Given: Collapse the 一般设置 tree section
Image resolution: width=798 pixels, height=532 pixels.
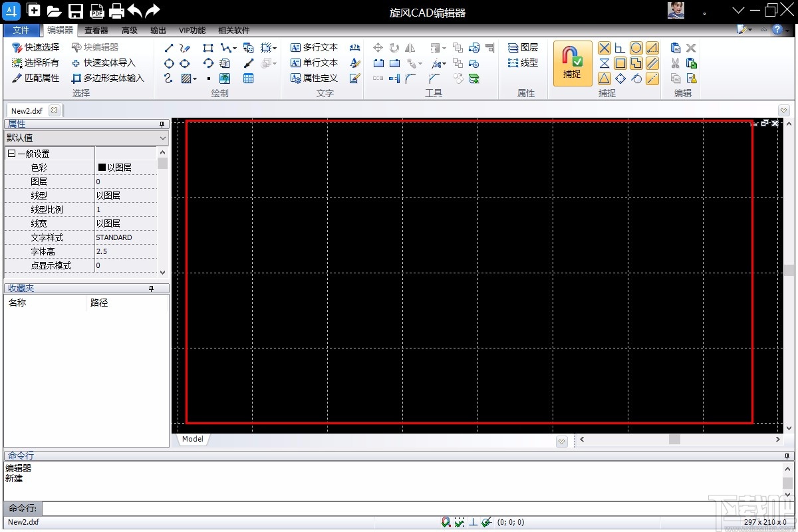Looking at the screenshot, I should (11, 154).
